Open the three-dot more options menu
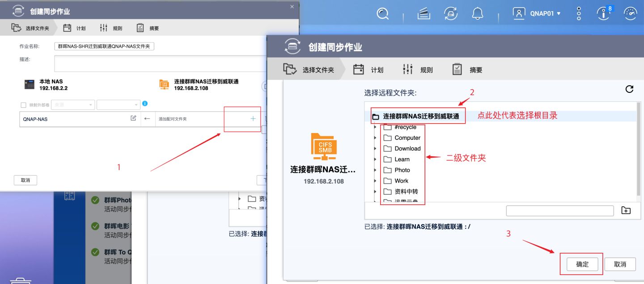 coord(579,13)
